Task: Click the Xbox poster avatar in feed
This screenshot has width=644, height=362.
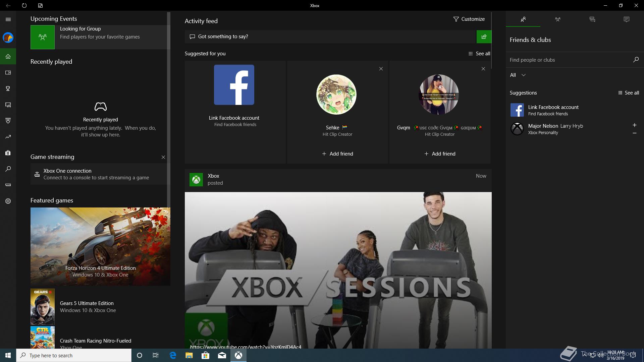Action: coord(196,180)
